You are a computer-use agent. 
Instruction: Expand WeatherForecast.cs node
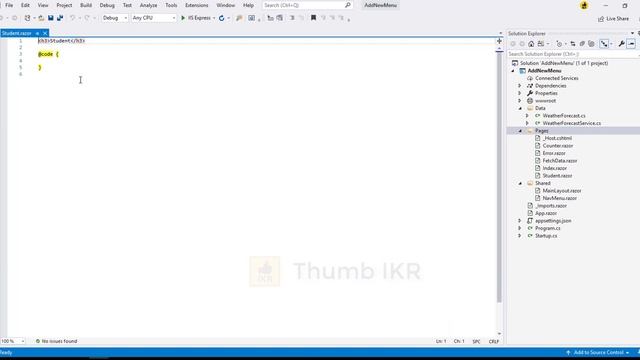click(x=527, y=116)
